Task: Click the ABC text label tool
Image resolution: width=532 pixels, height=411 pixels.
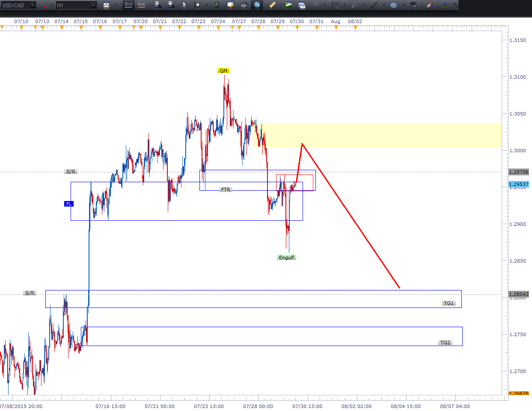Action: click(413, 5)
